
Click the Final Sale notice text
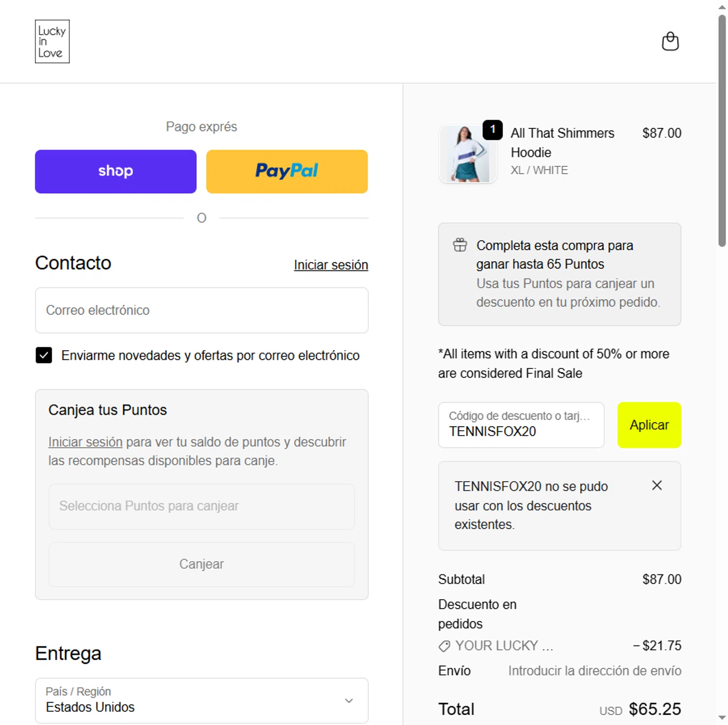tap(553, 364)
